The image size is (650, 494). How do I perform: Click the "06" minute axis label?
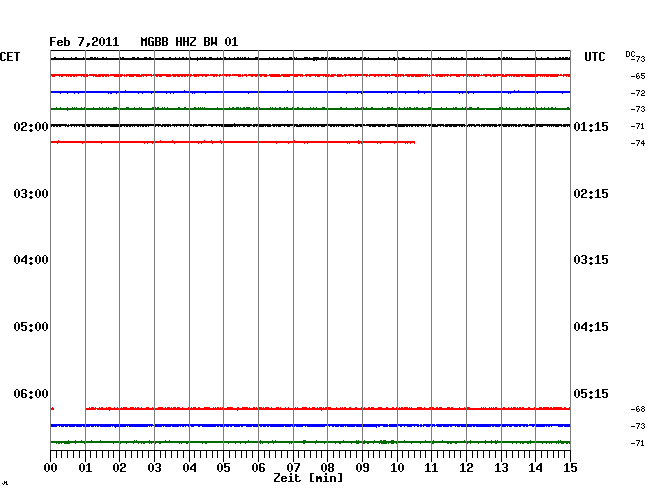(258, 468)
